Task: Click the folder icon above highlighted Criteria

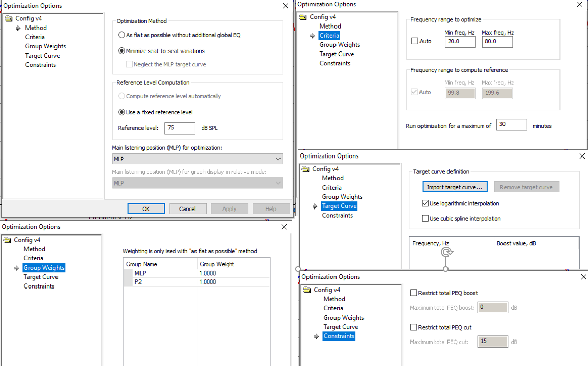Action: pyautogui.click(x=303, y=17)
